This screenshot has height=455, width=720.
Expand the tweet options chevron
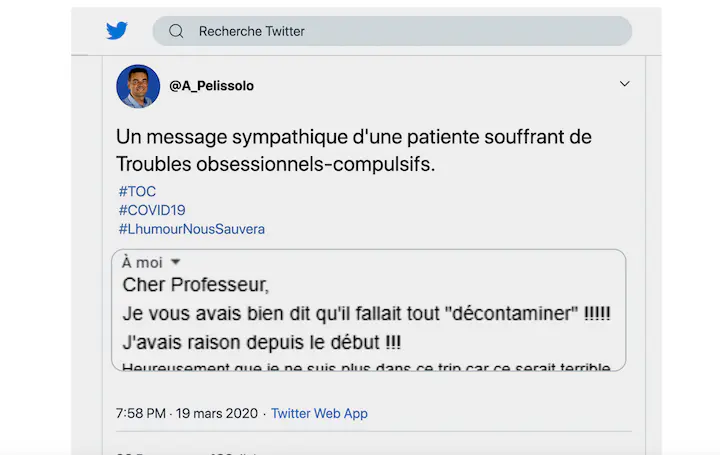click(625, 84)
